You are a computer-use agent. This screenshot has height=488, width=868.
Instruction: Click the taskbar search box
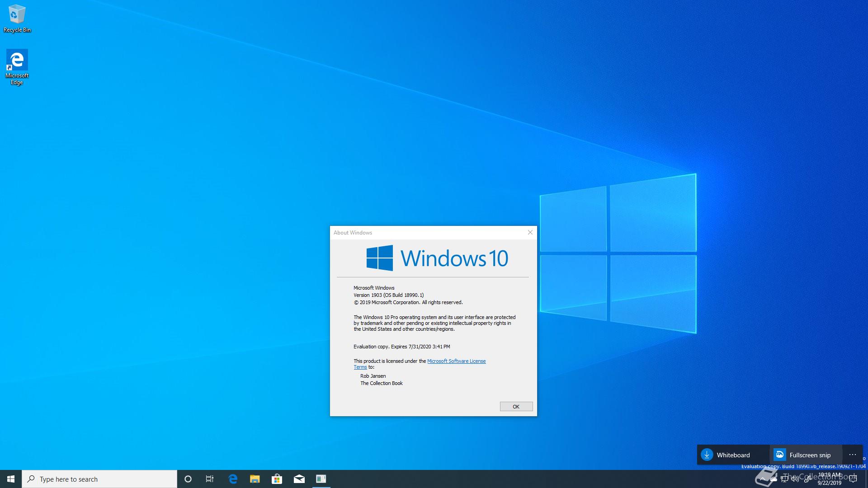click(x=99, y=479)
